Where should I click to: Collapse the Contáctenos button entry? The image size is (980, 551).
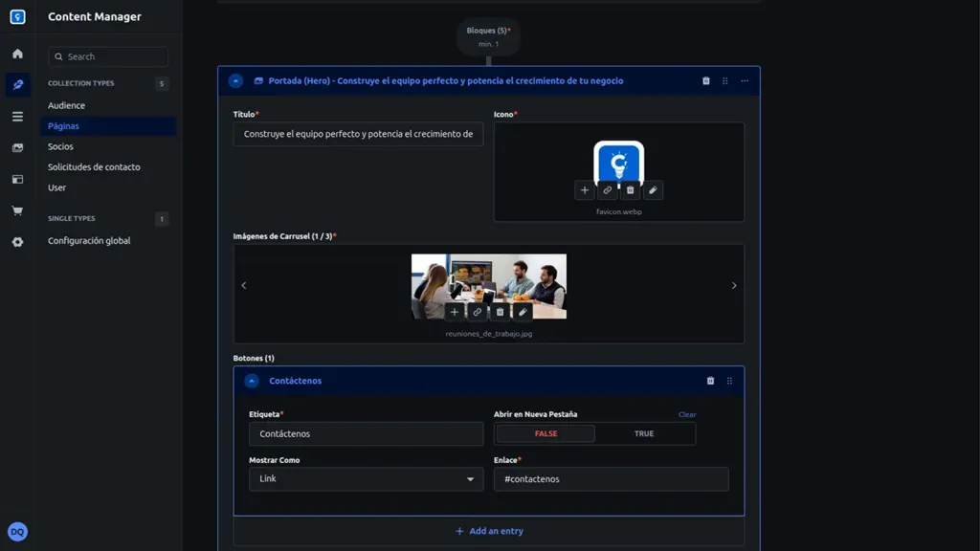tap(252, 381)
